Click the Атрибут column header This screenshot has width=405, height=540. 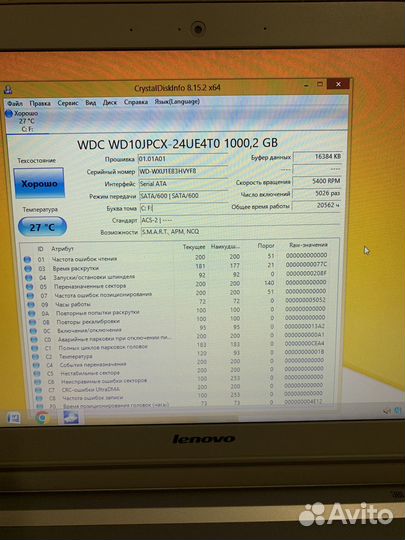pos(62,249)
